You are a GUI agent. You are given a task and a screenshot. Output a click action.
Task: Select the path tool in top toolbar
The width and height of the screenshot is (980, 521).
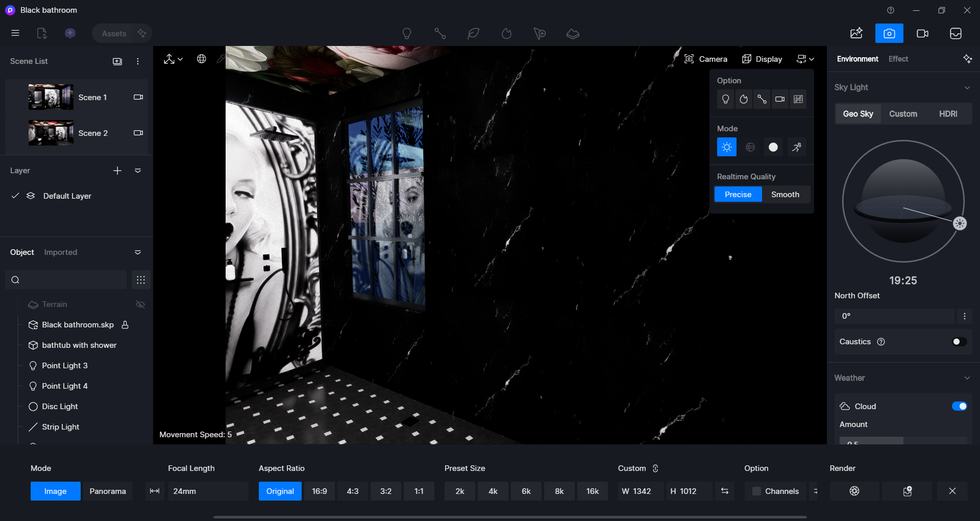tap(440, 34)
